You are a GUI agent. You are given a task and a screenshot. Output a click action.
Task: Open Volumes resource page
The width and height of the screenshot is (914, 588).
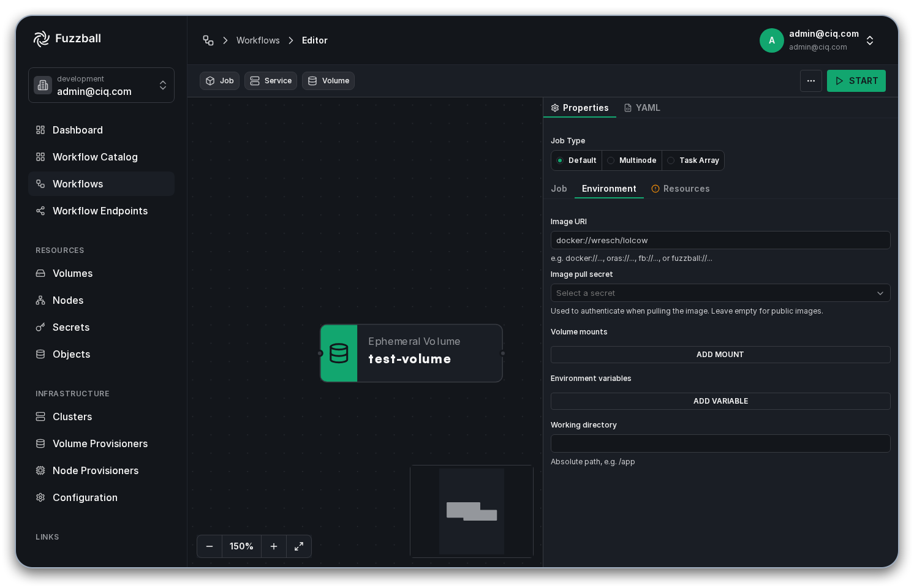coord(101,273)
